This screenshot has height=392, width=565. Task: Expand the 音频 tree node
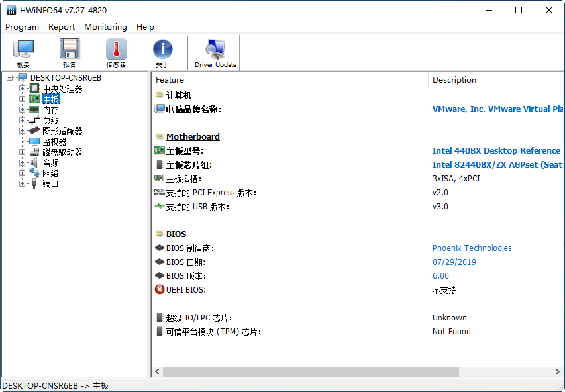pos(22,162)
